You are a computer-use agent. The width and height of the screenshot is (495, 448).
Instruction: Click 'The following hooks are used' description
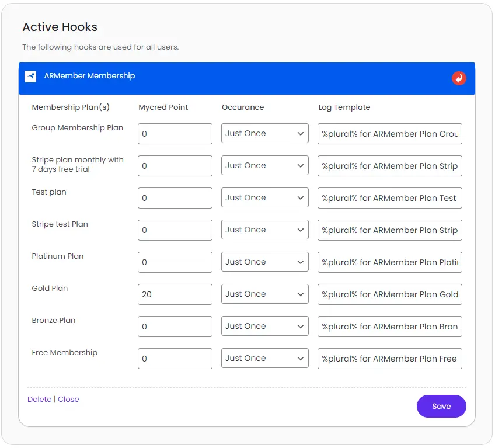pyautogui.click(x=100, y=47)
